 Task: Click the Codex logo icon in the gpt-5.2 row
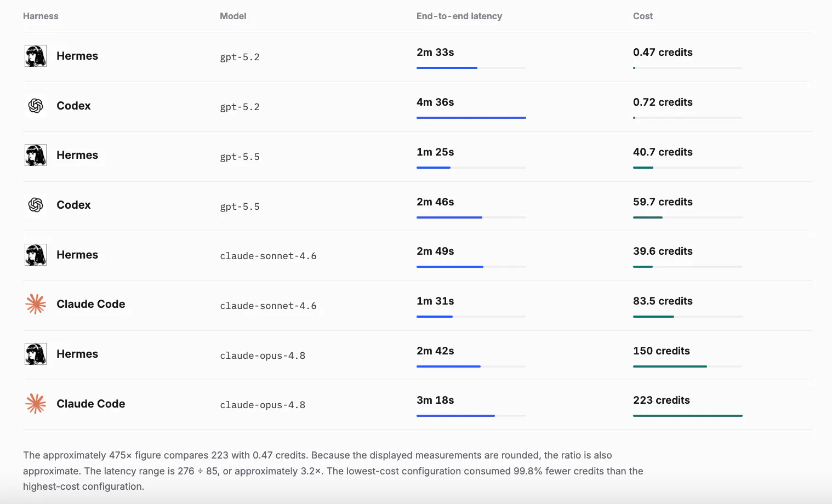point(36,106)
